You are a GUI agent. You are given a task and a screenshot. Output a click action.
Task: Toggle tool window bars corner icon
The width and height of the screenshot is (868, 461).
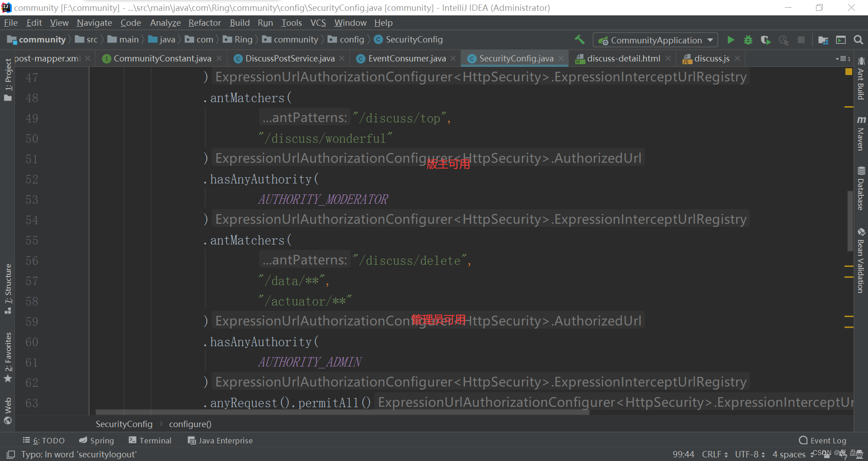pos(11,454)
